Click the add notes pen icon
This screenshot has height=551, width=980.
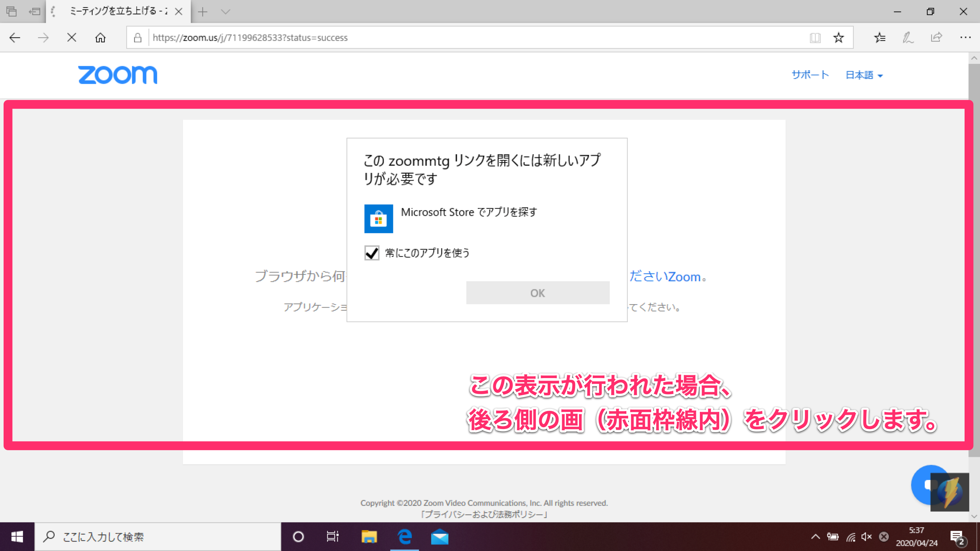point(908,38)
